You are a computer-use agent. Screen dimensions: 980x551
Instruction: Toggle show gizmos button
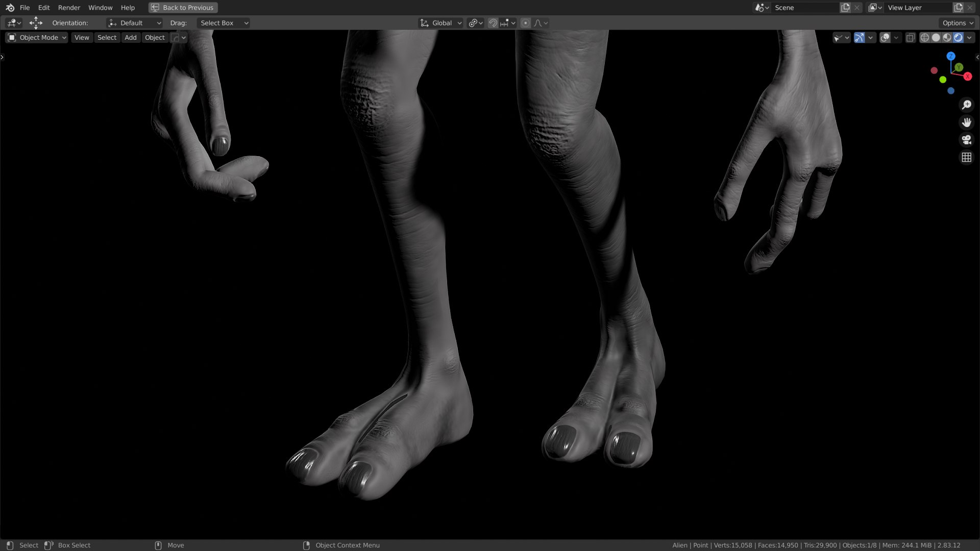point(859,38)
